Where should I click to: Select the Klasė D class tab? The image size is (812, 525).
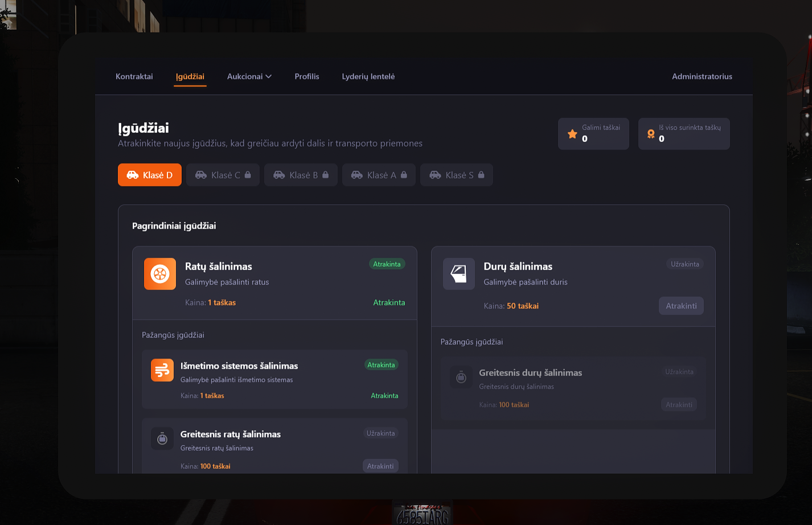click(150, 175)
